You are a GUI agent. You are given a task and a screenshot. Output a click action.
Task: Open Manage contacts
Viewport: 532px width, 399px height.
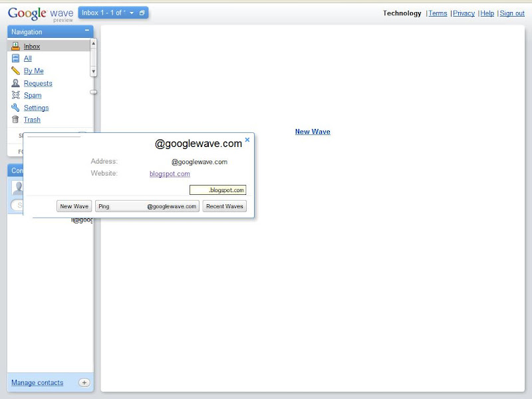pyautogui.click(x=37, y=383)
